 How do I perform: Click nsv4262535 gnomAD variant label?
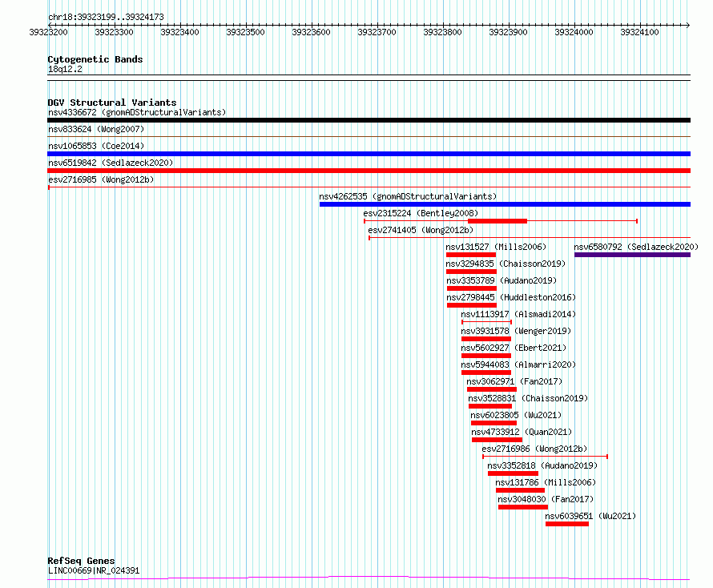click(x=408, y=196)
